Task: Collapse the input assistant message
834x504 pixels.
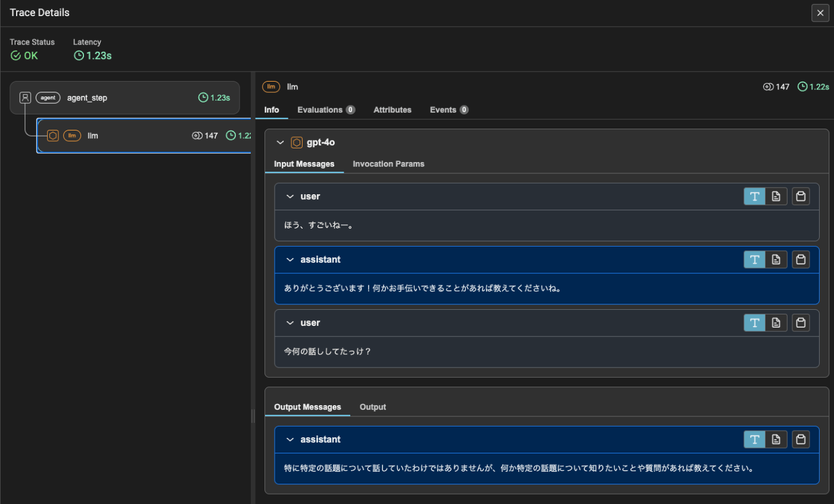Action: tap(290, 260)
